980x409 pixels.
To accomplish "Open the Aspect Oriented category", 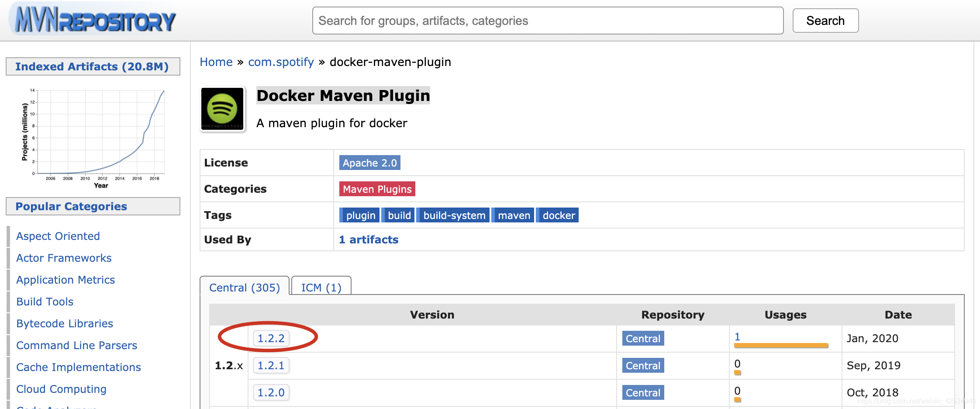I will click(58, 236).
